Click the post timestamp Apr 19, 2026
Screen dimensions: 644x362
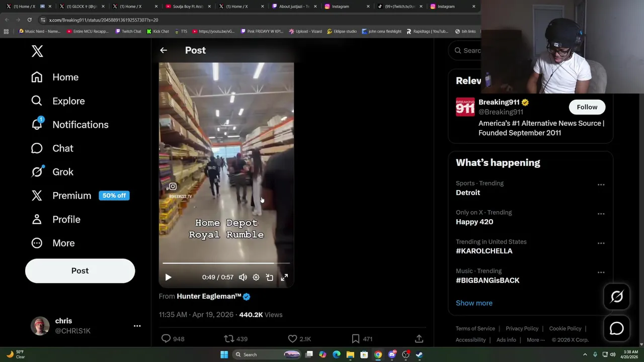tap(196, 315)
